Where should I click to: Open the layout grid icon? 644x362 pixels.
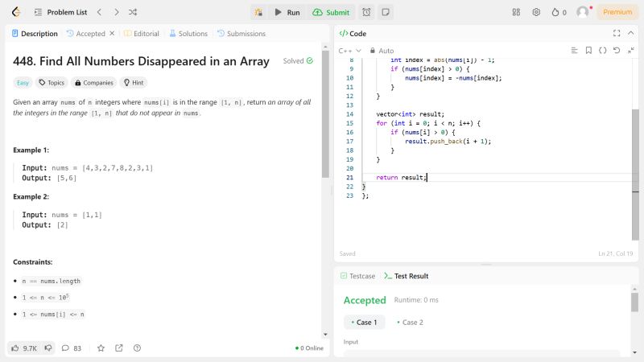pyautogui.click(x=516, y=12)
